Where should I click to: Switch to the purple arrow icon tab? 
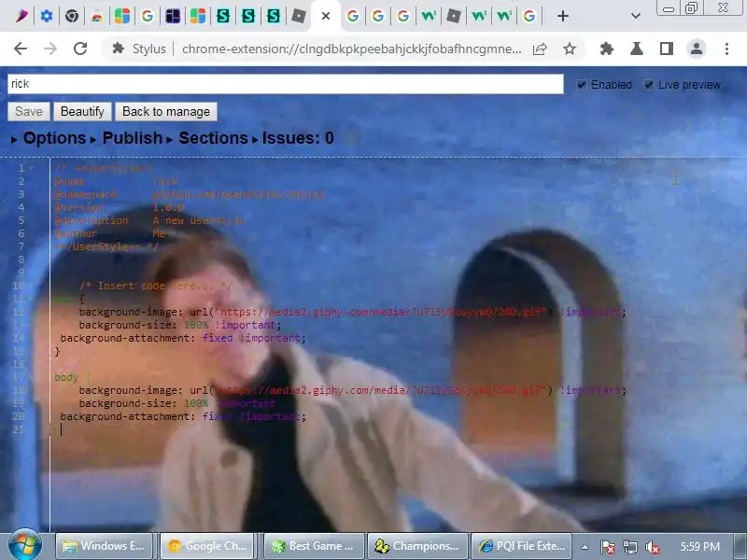pyautogui.click(x=21, y=16)
